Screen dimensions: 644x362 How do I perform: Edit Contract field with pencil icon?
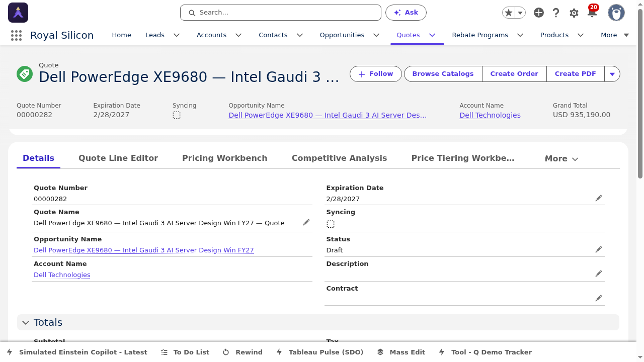[x=599, y=298]
